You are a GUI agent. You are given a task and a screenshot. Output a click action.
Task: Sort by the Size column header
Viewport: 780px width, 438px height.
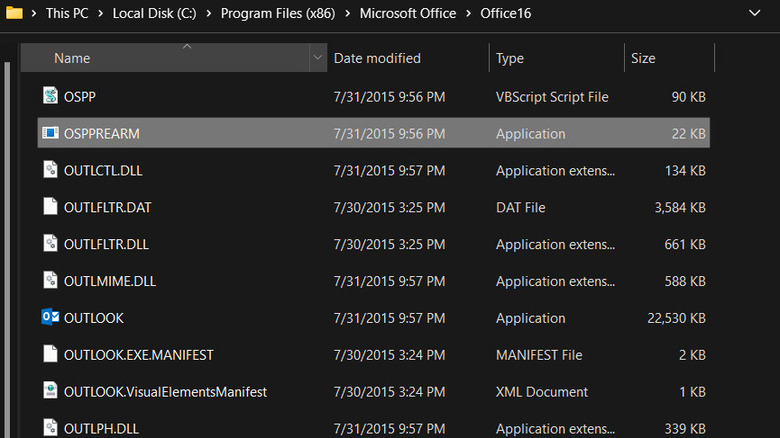click(669, 58)
